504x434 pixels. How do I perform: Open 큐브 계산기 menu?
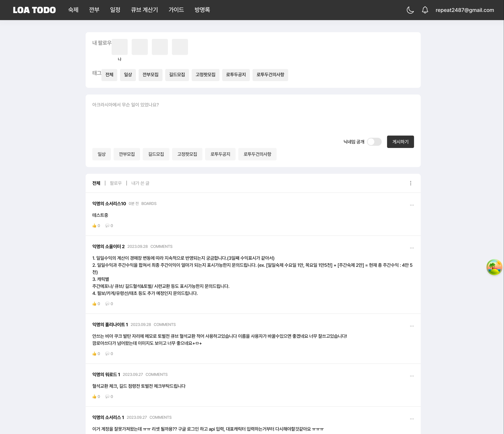click(x=144, y=10)
